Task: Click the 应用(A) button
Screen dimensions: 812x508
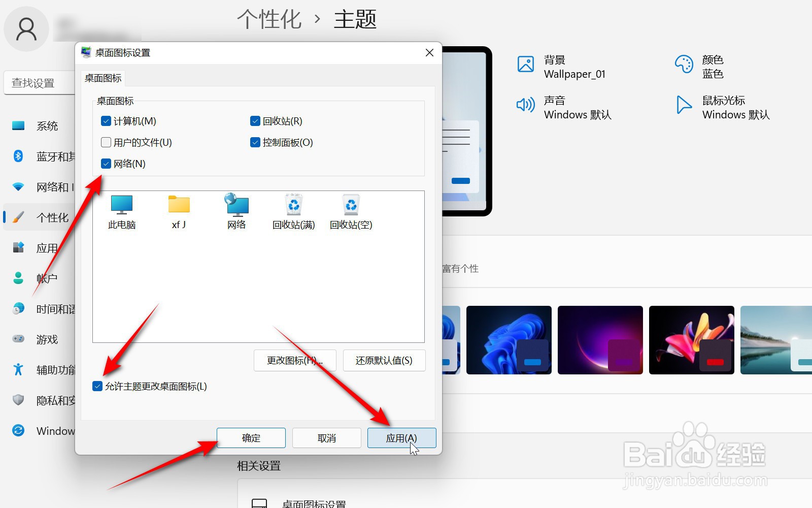Action: 401,438
